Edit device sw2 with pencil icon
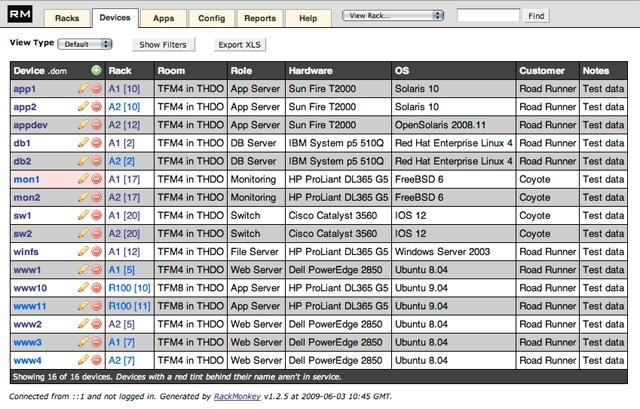The width and height of the screenshot is (640, 409). (83, 233)
